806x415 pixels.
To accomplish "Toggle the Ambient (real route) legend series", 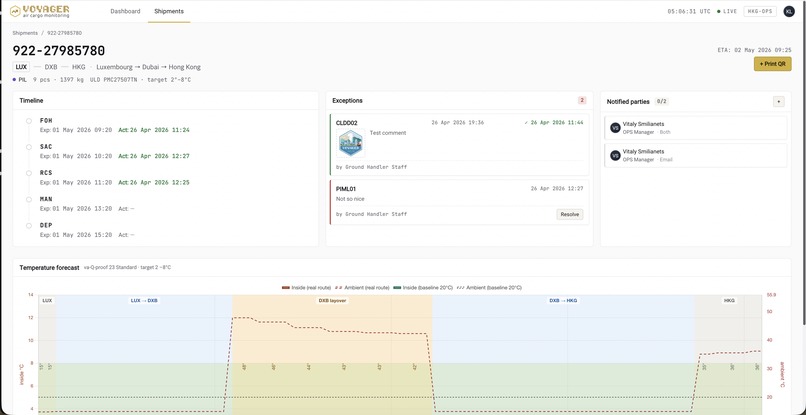I will tap(362, 287).
